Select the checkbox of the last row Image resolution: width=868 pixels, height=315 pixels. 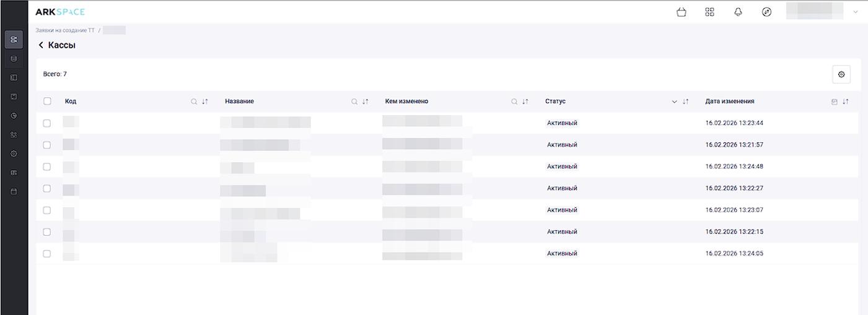(x=47, y=253)
